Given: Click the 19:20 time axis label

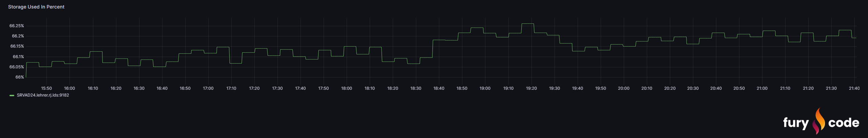Looking at the screenshot, I should [x=532, y=88].
